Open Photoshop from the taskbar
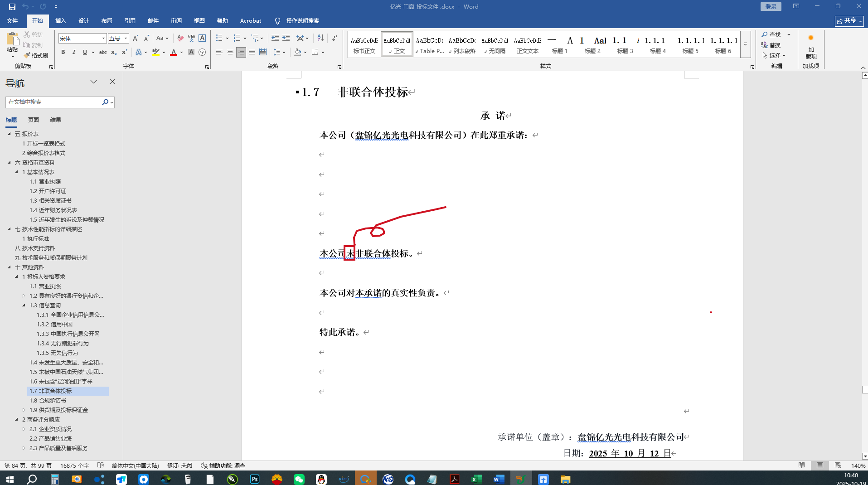Screen dimensions: 868x485 click(x=255, y=479)
